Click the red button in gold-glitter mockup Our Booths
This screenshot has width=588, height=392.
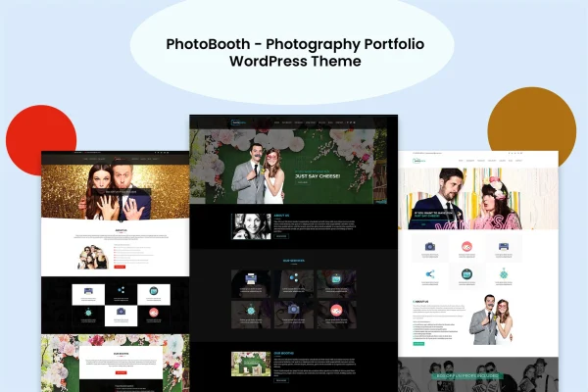pos(121,372)
